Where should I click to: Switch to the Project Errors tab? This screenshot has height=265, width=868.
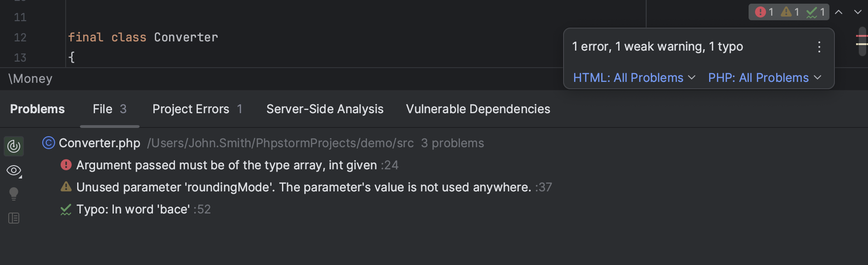coord(197,109)
